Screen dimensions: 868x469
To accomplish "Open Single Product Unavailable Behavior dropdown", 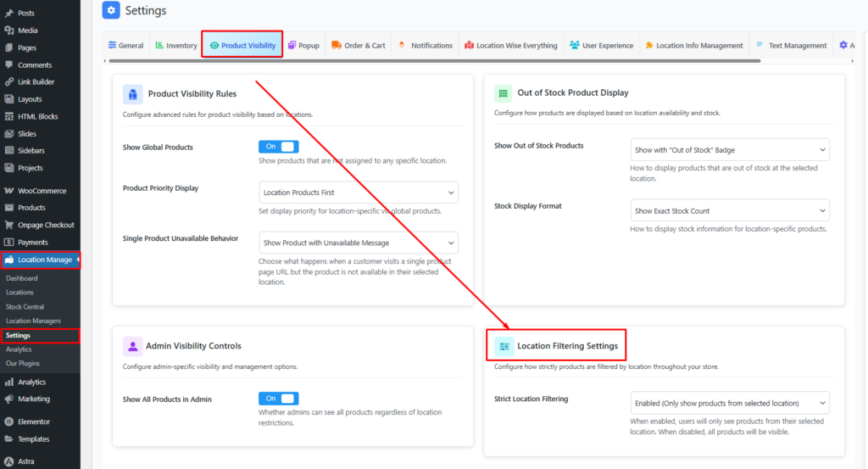I will (x=358, y=243).
